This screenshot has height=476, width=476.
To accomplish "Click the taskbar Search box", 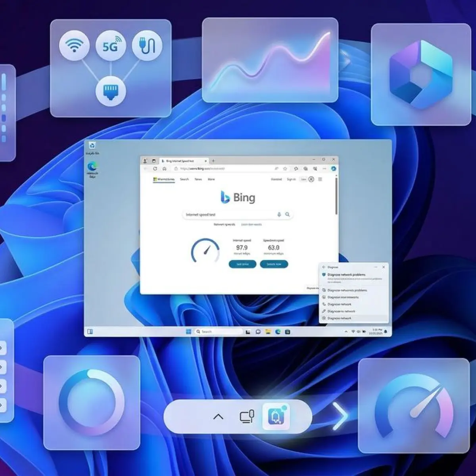I will 219,332.
